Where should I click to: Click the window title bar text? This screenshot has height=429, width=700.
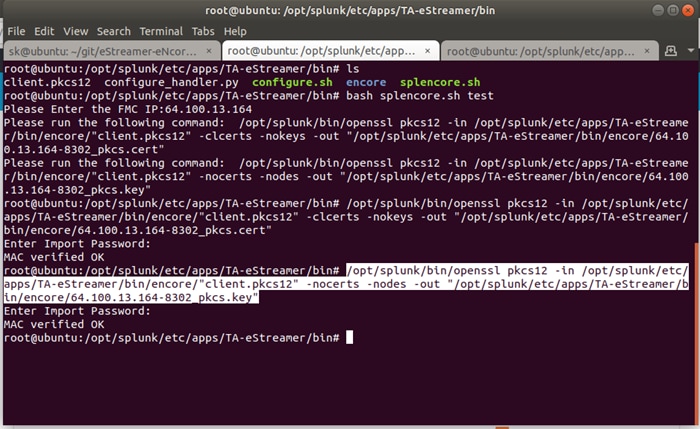pyautogui.click(x=350, y=10)
